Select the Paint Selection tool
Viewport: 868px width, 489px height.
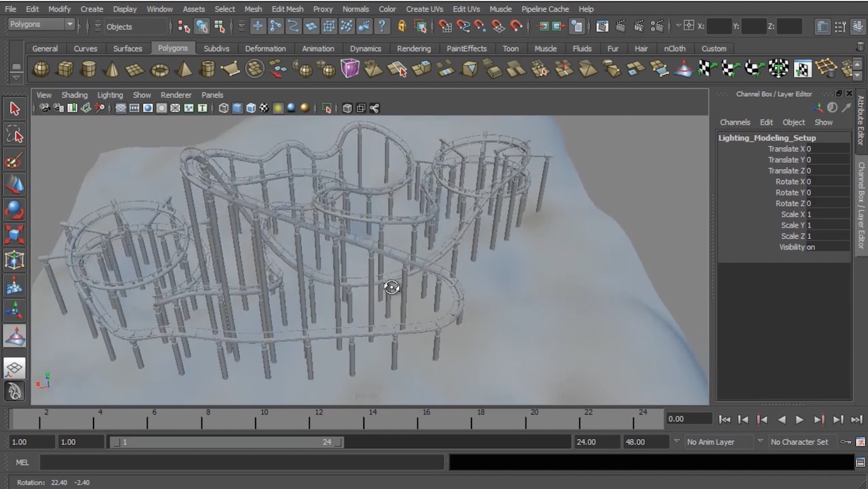tap(14, 160)
